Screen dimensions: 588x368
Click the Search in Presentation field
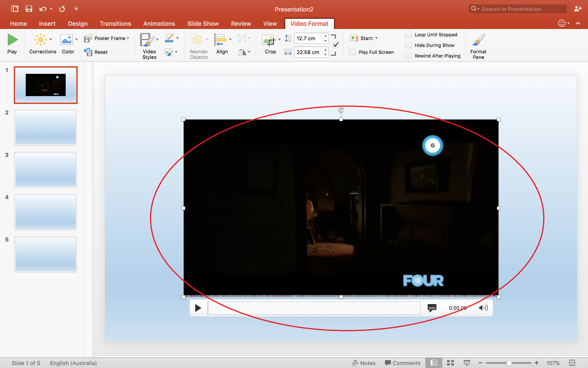point(517,9)
